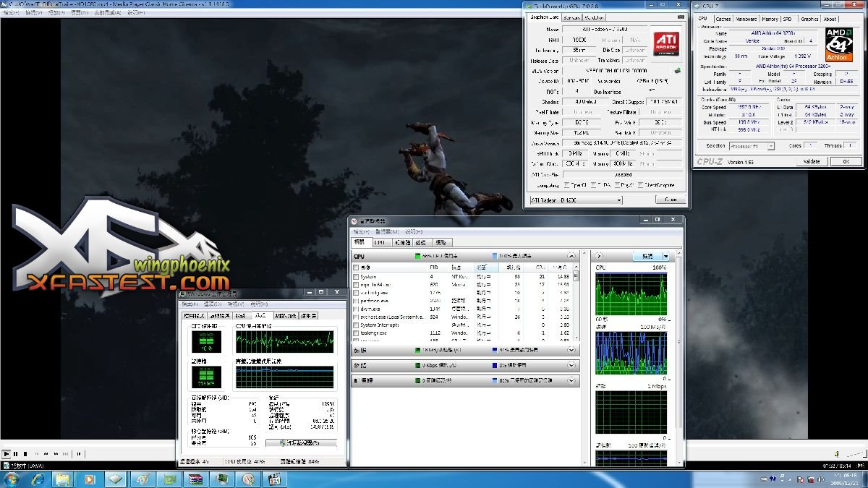Switch to Media Player Classic taskbar icon
Viewport: 868px width, 488px height.
point(274,479)
